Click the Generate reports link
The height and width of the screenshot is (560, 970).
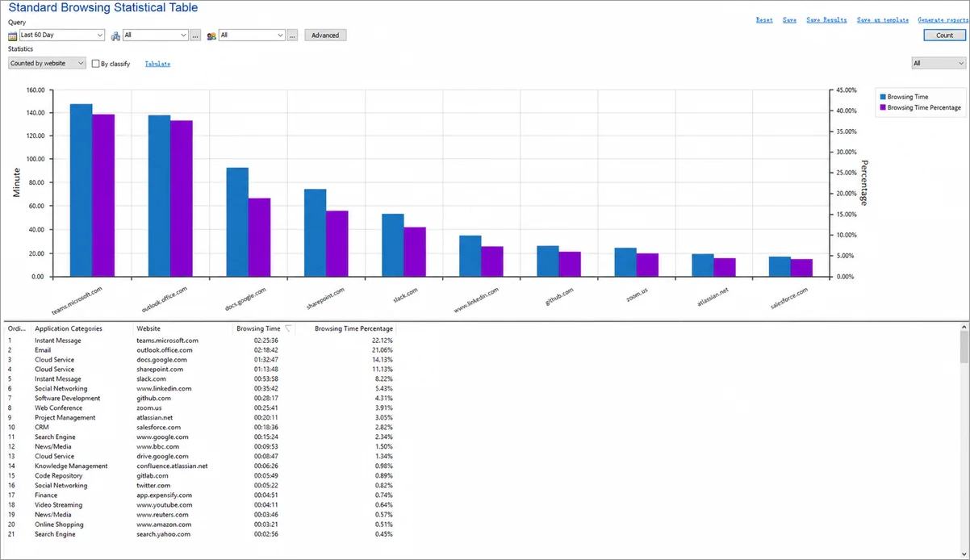[x=943, y=20]
